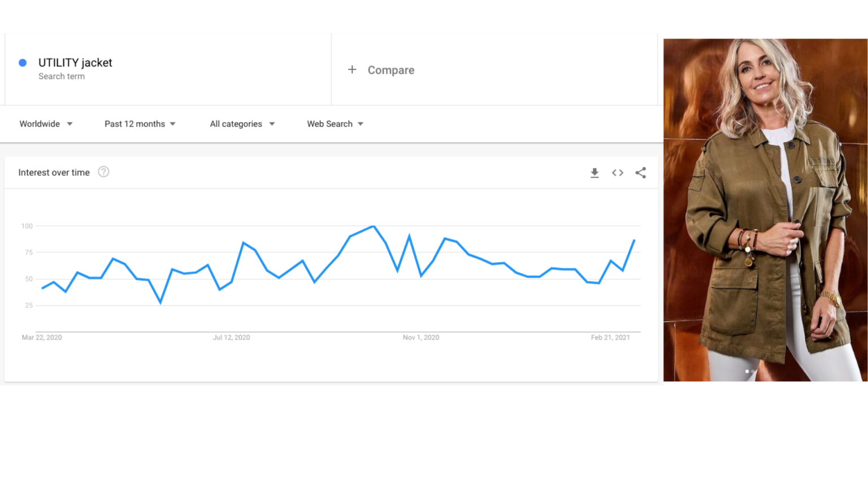Share the interest over time chart
868x488 pixels.
[640, 173]
